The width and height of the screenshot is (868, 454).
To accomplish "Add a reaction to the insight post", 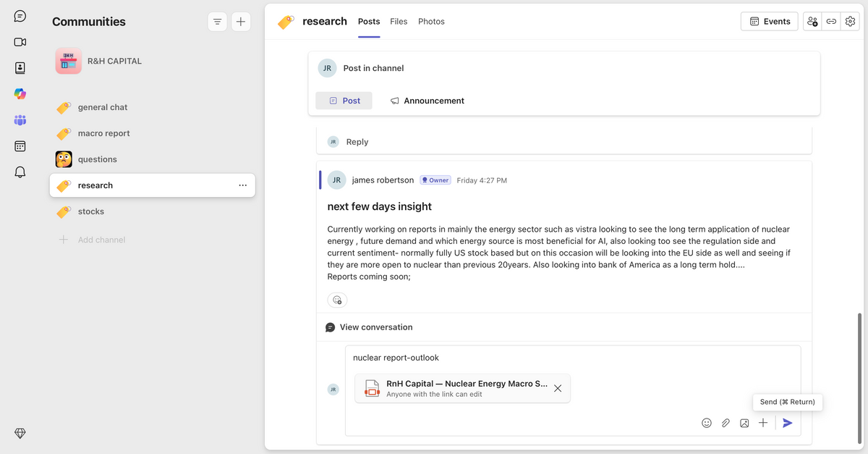I will pos(337,300).
